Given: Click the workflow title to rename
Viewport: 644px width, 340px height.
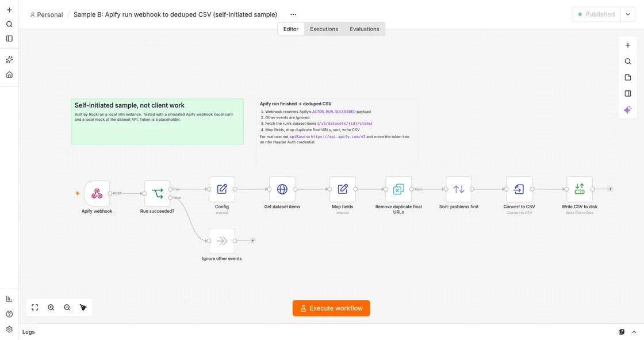Looking at the screenshot, I should pos(175,14).
